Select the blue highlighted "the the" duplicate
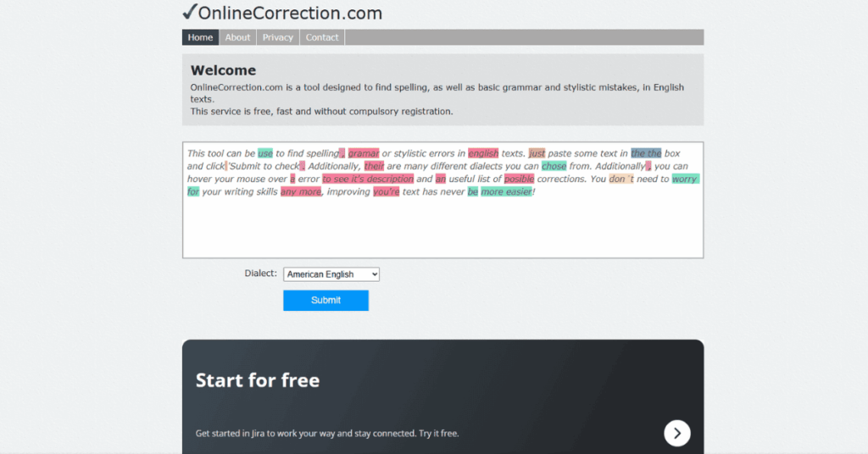The width and height of the screenshot is (868, 454). pos(646,153)
